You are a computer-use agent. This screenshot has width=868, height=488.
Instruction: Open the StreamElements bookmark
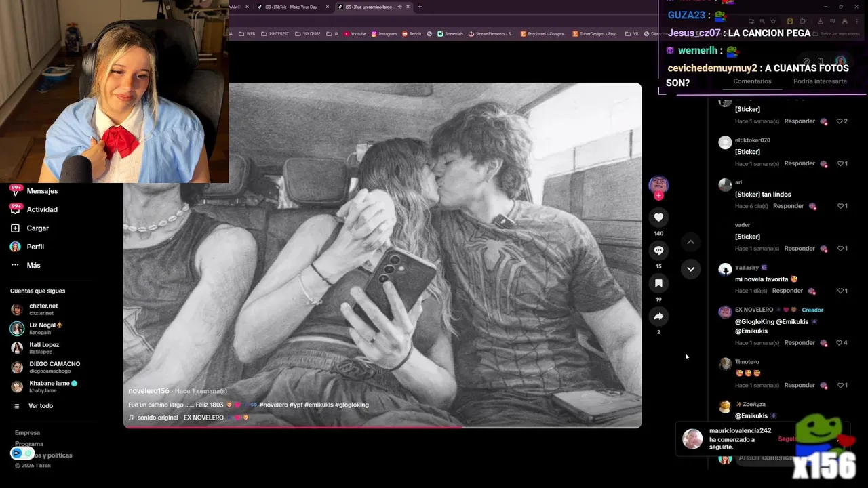[491, 33]
